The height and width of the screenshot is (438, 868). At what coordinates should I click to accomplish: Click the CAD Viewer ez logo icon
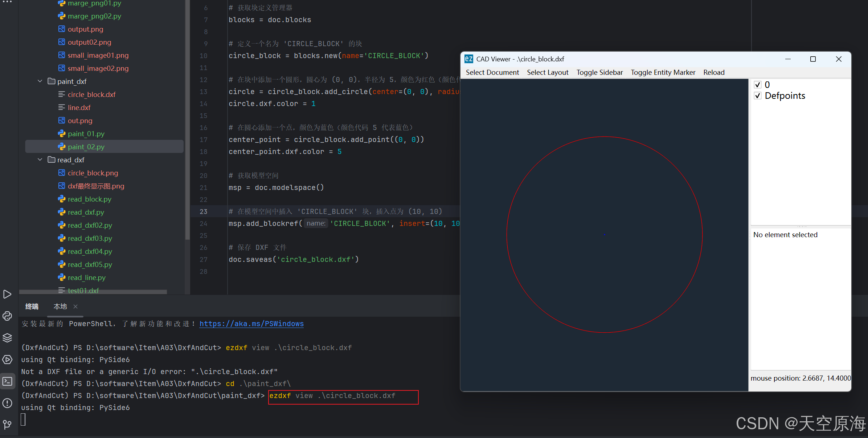tap(468, 59)
